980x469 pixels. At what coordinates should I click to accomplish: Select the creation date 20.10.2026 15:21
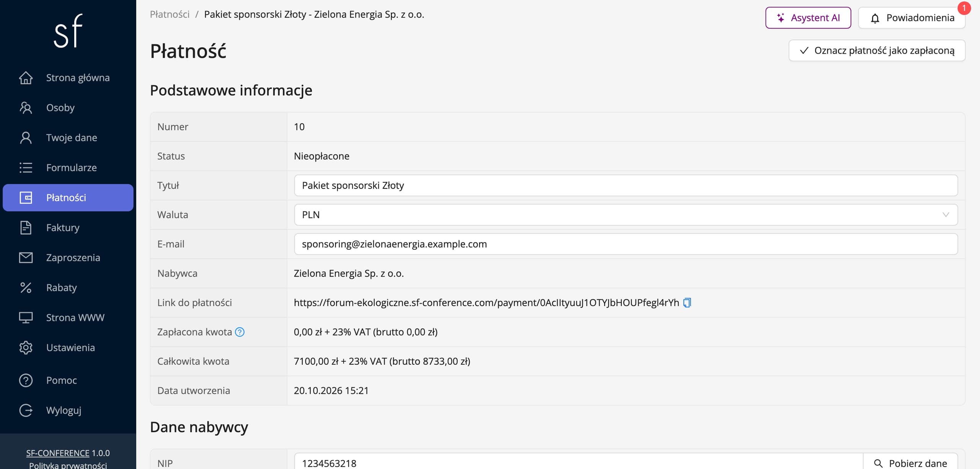(331, 390)
